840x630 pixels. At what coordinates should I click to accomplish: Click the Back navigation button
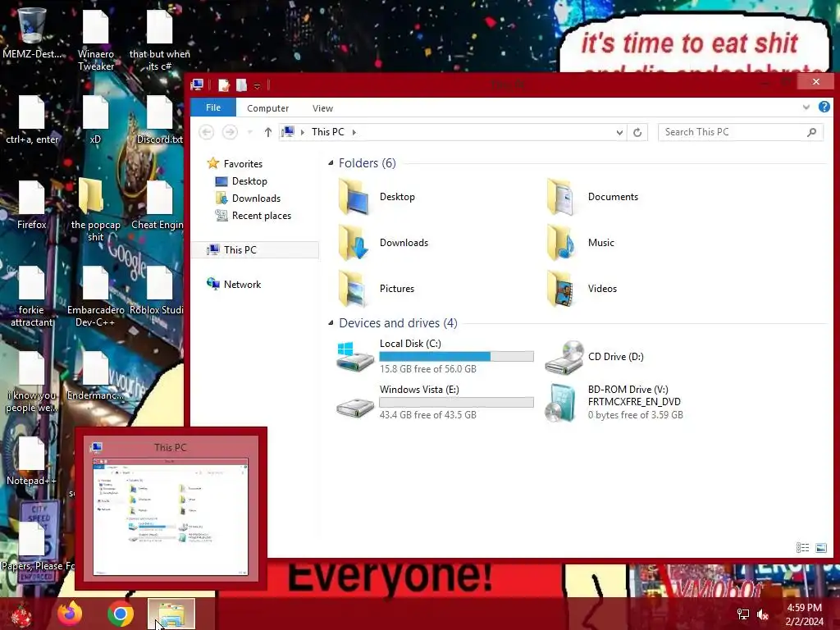click(206, 132)
